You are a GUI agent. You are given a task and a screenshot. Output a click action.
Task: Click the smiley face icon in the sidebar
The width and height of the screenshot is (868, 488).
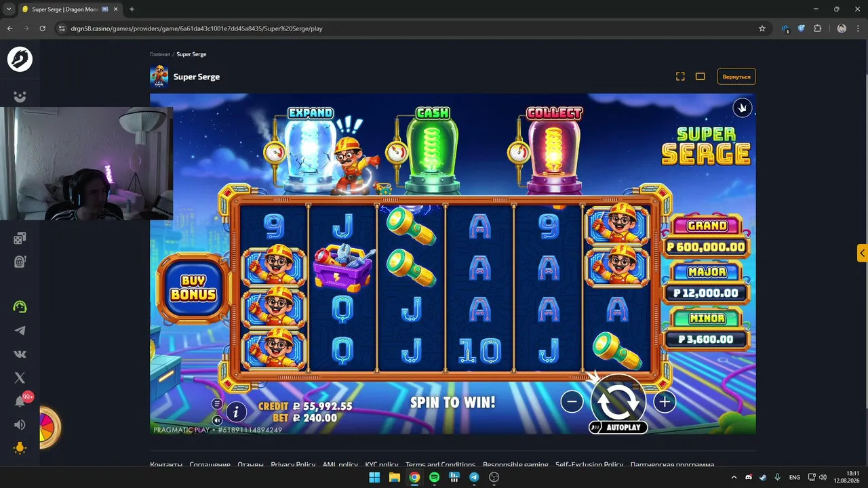click(x=20, y=97)
